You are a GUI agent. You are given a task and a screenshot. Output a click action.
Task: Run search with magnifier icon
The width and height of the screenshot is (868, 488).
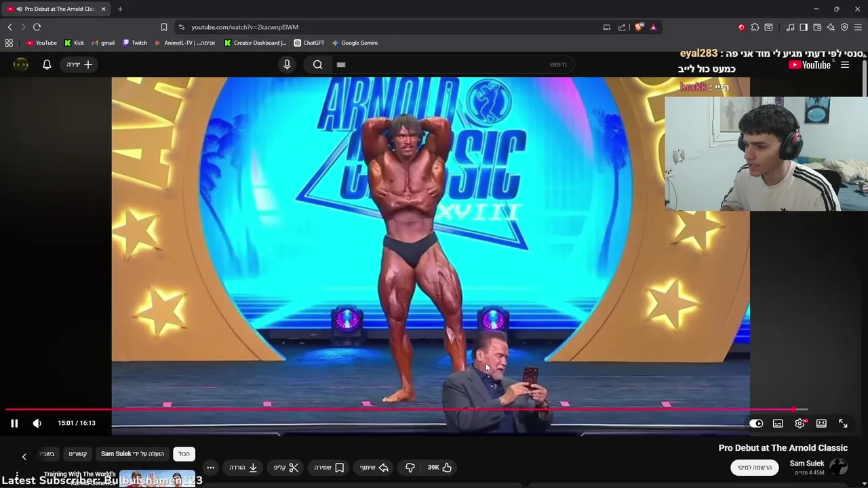click(317, 64)
